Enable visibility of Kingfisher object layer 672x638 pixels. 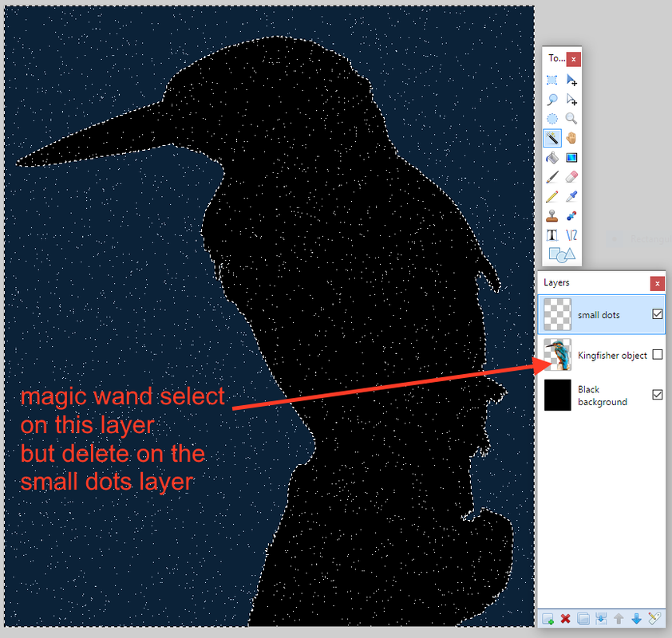click(x=658, y=355)
